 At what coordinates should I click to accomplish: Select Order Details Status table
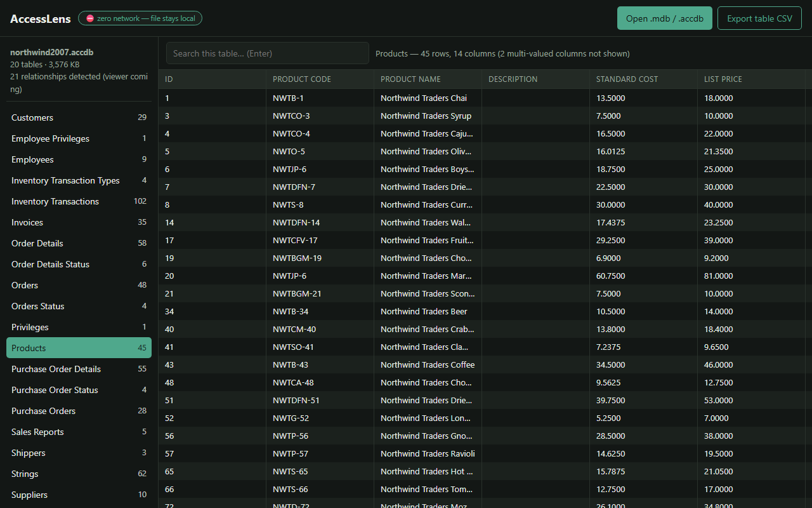tap(79, 264)
